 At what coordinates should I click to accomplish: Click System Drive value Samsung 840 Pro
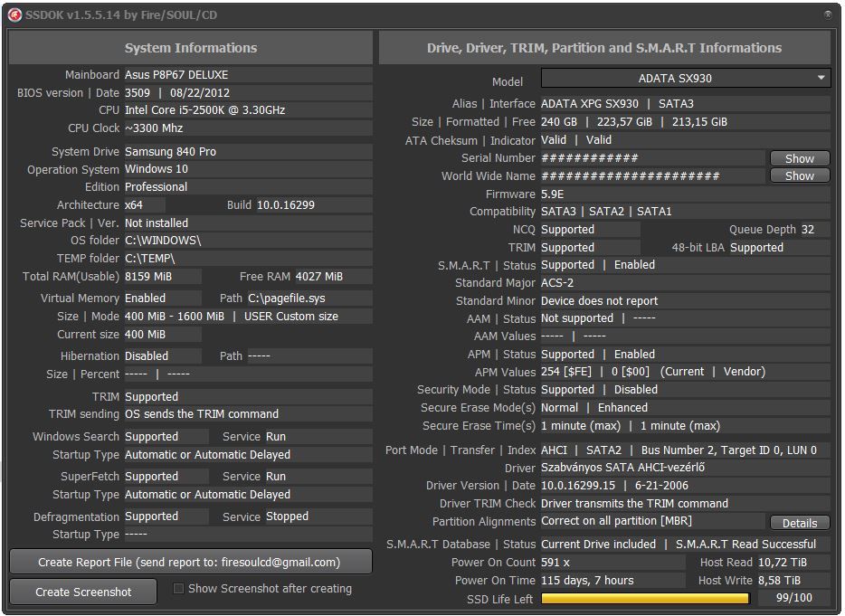(x=170, y=152)
